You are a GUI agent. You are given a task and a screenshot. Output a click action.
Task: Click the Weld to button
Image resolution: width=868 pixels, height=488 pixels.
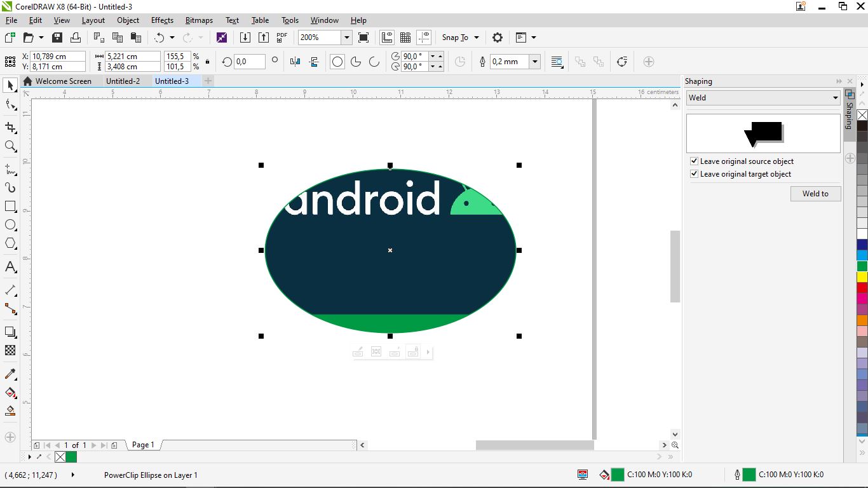point(815,194)
